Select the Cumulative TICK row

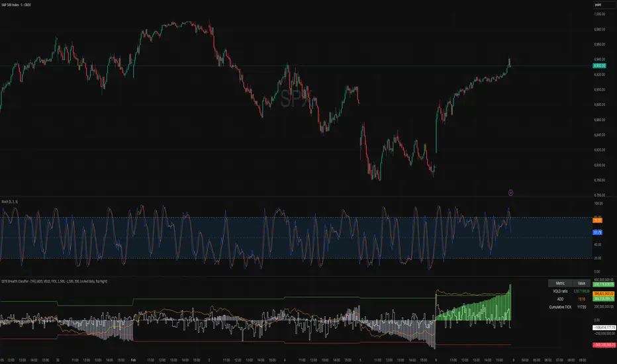tap(569, 307)
